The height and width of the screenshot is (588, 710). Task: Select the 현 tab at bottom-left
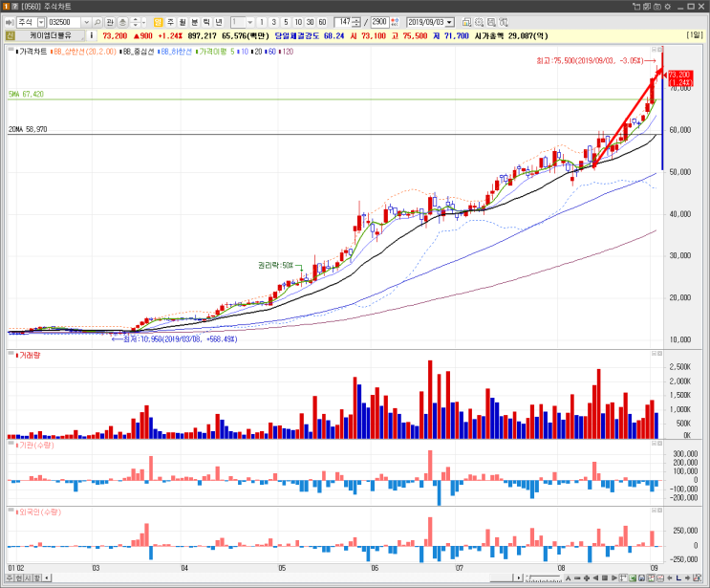pyautogui.click(x=18, y=578)
